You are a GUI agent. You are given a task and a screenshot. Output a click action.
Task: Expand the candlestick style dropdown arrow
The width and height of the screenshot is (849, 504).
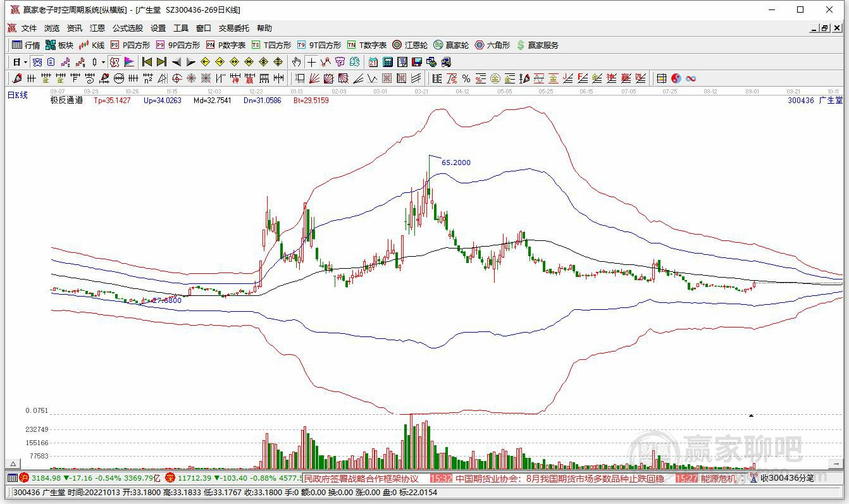[x=103, y=62]
